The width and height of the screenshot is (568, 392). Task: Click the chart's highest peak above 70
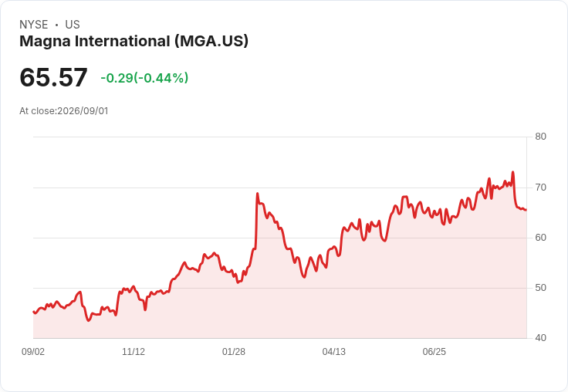click(512, 172)
